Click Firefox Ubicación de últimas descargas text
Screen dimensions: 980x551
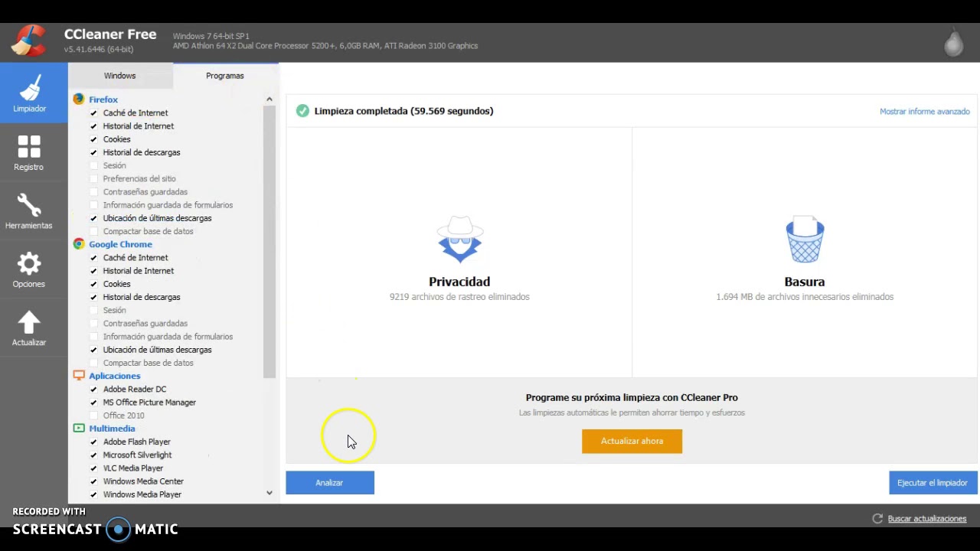pyautogui.click(x=157, y=218)
